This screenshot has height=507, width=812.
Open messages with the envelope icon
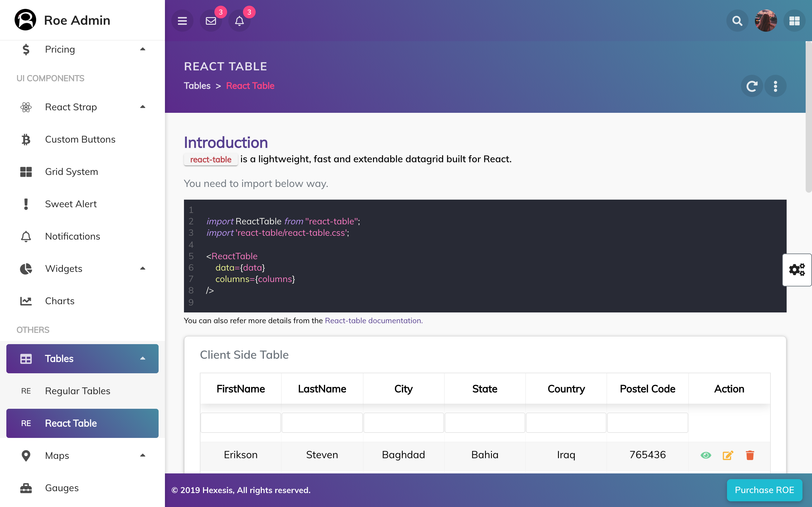(x=211, y=21)
